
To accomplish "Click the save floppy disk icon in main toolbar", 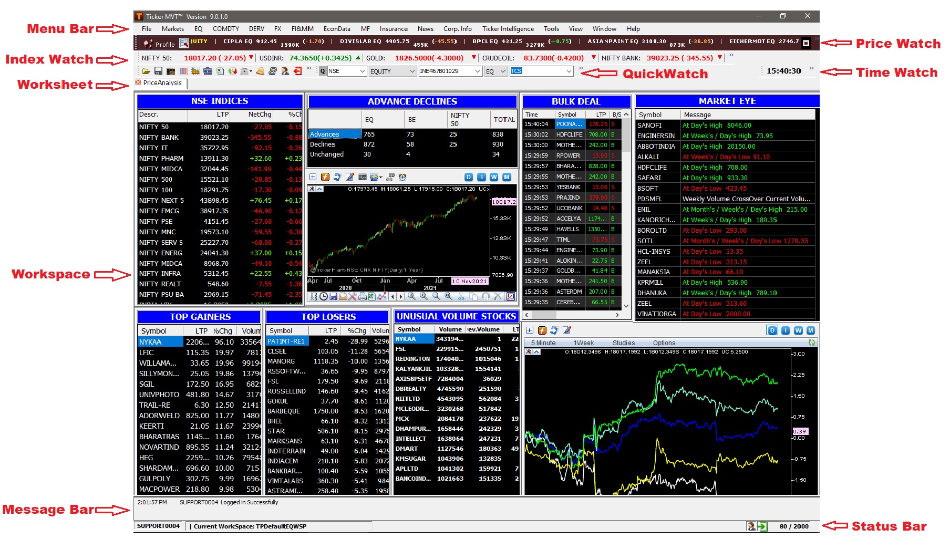I will 157,71.
